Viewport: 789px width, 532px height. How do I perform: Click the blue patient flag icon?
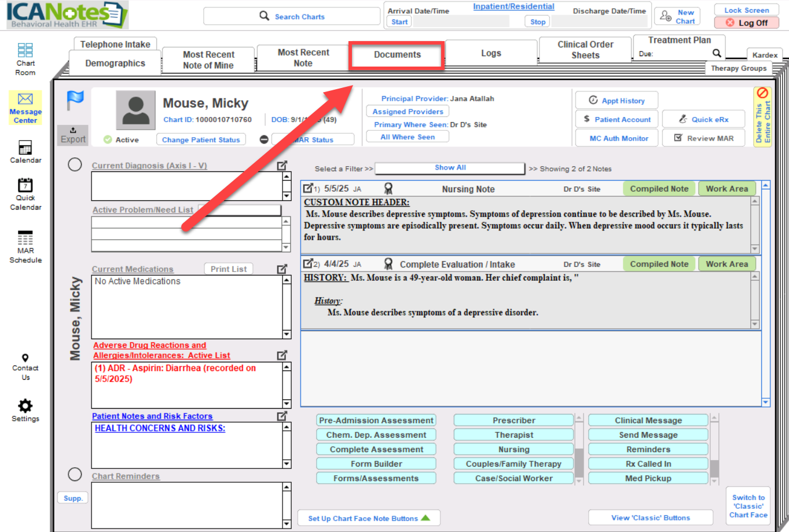click(75, 100)
